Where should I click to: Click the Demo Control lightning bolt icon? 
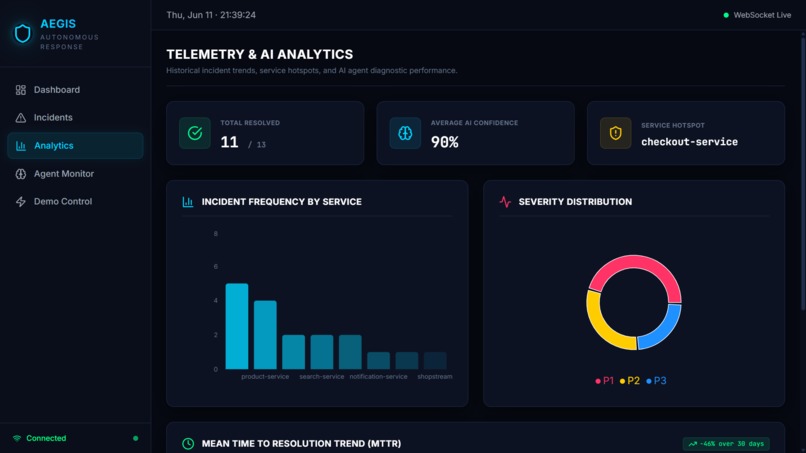coord(21,202)
